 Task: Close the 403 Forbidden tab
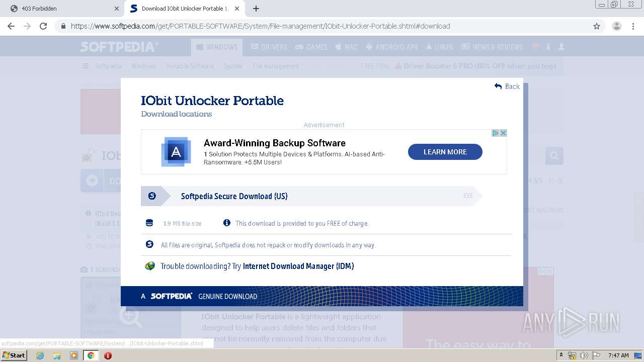(x=116, y=9)
